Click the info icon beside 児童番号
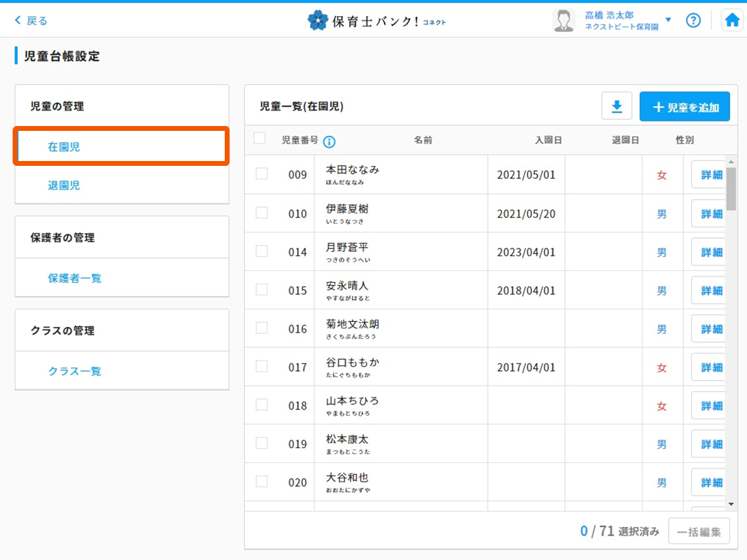The height and width of the screenshot is (560, 747). [x=329, y=141]
